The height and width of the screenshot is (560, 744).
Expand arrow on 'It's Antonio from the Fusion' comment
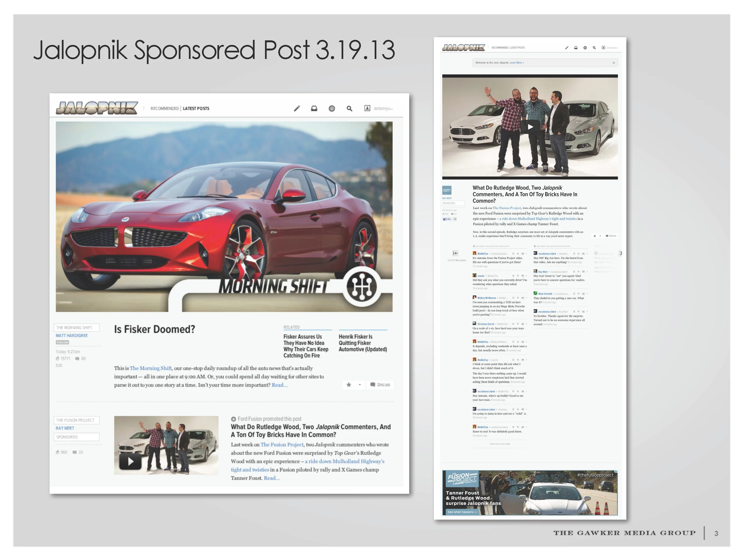pyautogui.click(x=526, y=254)
